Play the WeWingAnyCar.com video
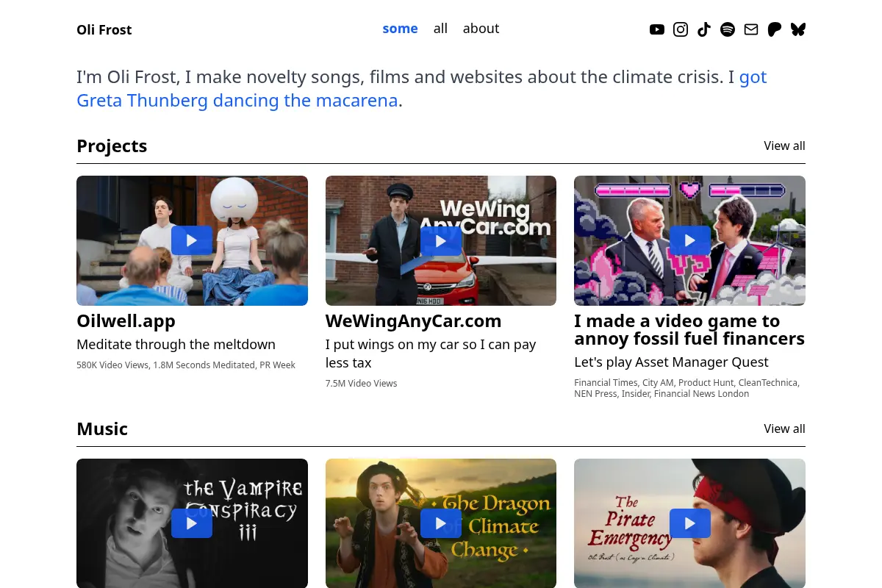The image size is (882, 588). coord(441,240)
